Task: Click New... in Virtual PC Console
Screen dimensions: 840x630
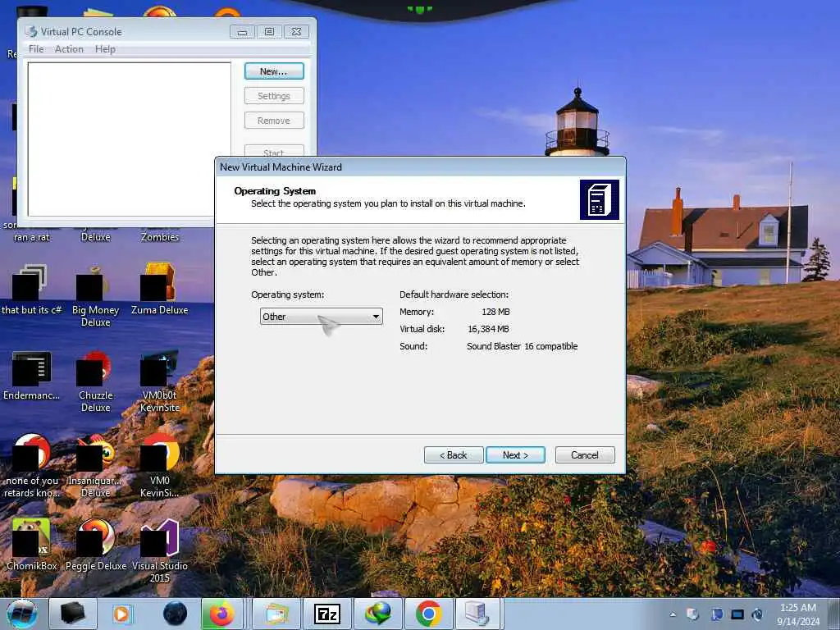Action: tap(274, 71)
